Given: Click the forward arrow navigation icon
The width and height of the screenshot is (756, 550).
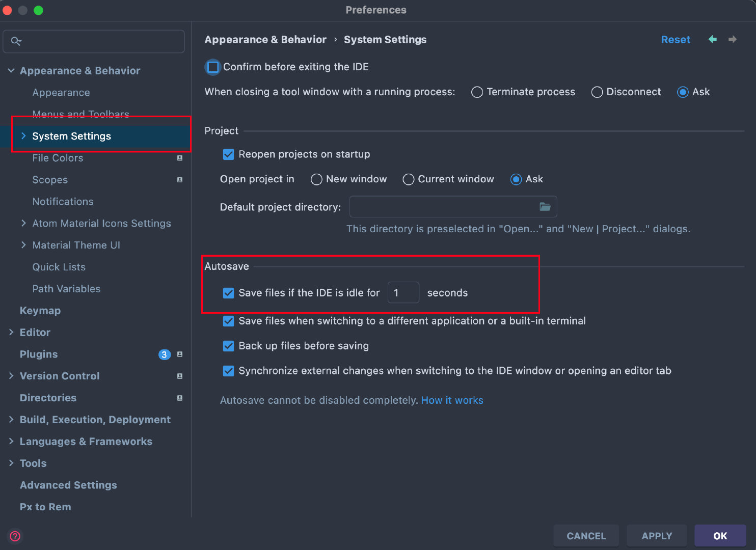Looking at the screenshot, I should click(x=733, y=39).
